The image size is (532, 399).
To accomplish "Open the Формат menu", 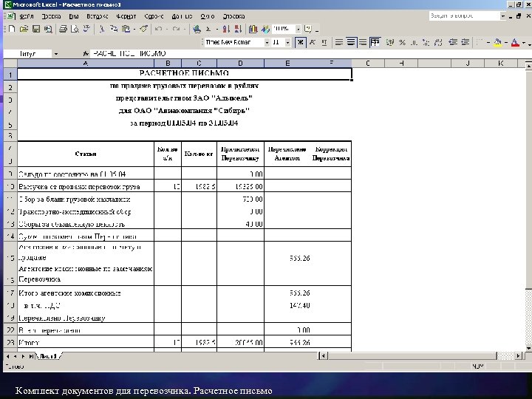I will click(126, 16).
